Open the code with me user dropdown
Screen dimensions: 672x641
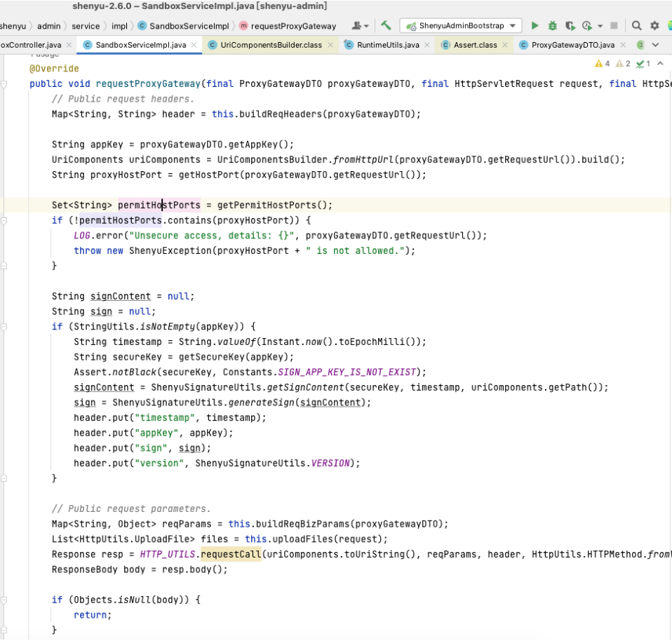click(360, 26)
